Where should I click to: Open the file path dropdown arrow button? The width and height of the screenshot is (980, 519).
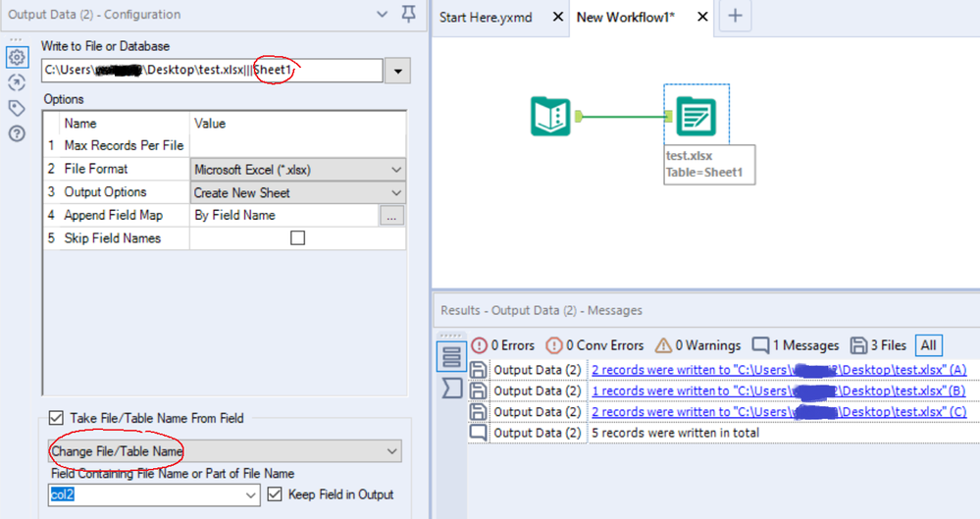397,71
